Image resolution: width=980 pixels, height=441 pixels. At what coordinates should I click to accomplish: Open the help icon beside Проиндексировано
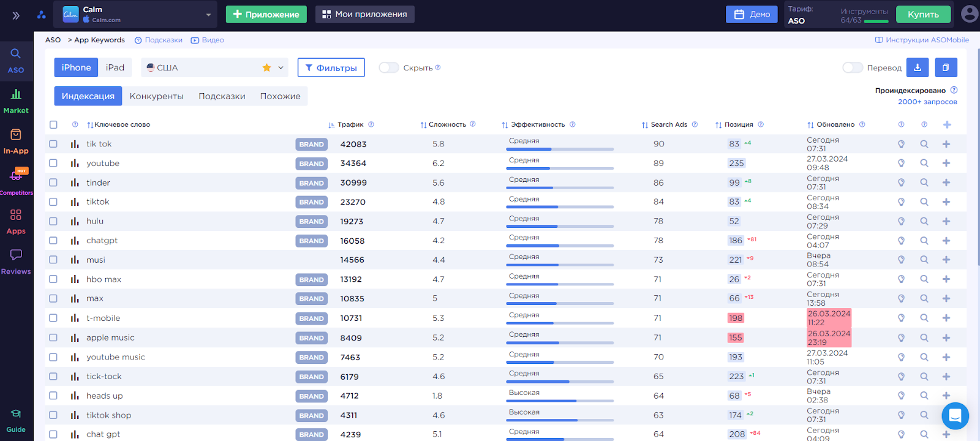(954, 90)
